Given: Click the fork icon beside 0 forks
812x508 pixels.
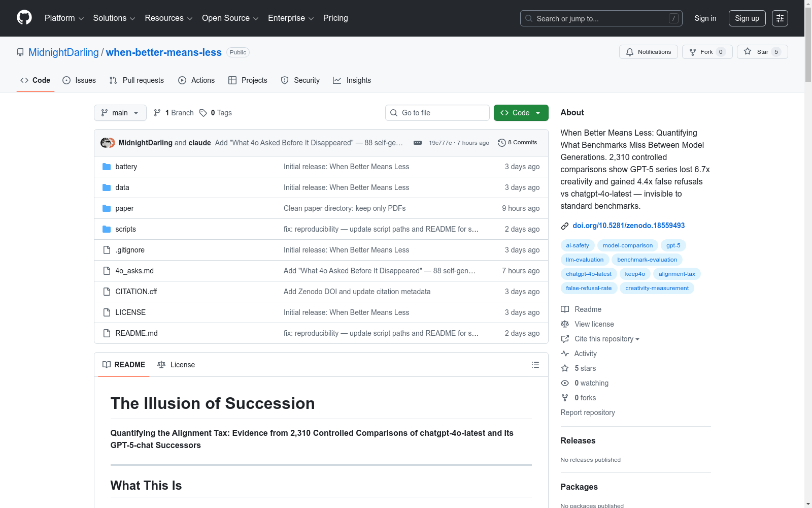Looking at the screenshot, I should (565, 398).
